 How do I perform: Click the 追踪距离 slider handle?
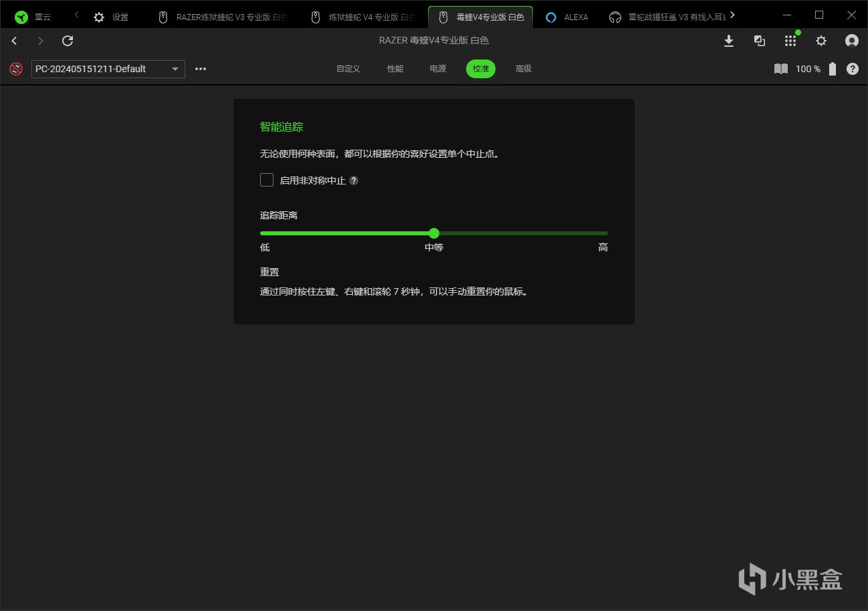[434, 233]
